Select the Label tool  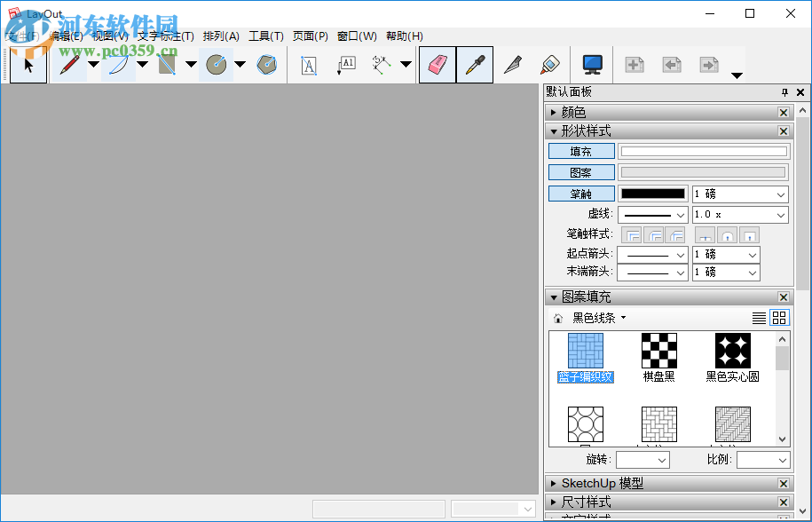point(346,64)
